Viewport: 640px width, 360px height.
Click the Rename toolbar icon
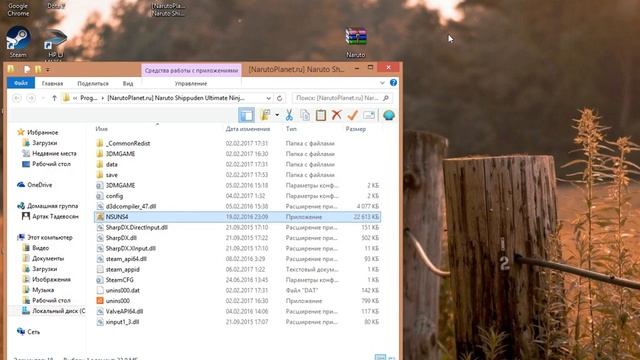pos(369,115)
